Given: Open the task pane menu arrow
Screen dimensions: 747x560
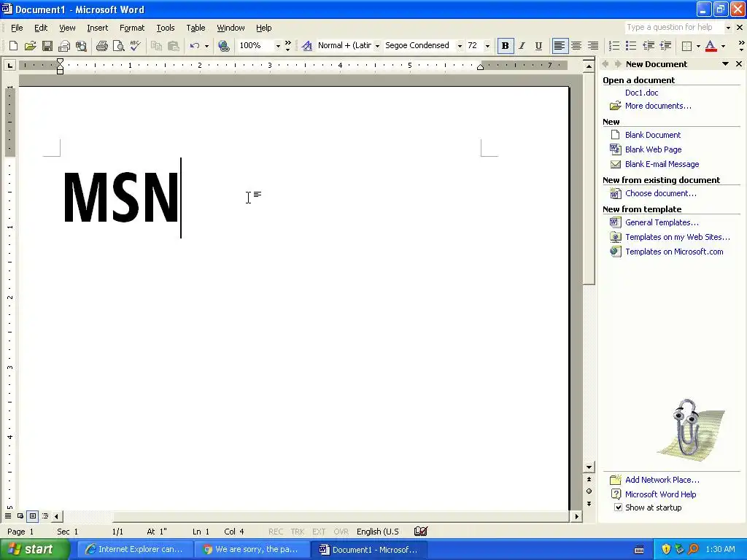Looking at the screenshot, I should [x=726, y=64].
